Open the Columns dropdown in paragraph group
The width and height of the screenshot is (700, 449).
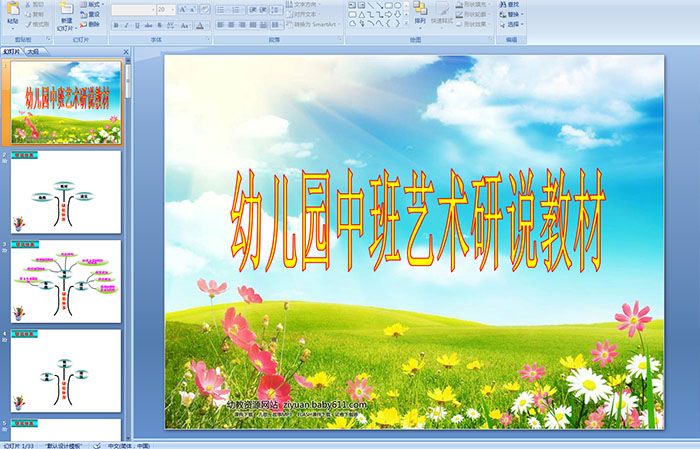pyautogui.click(x=276, y=25)
